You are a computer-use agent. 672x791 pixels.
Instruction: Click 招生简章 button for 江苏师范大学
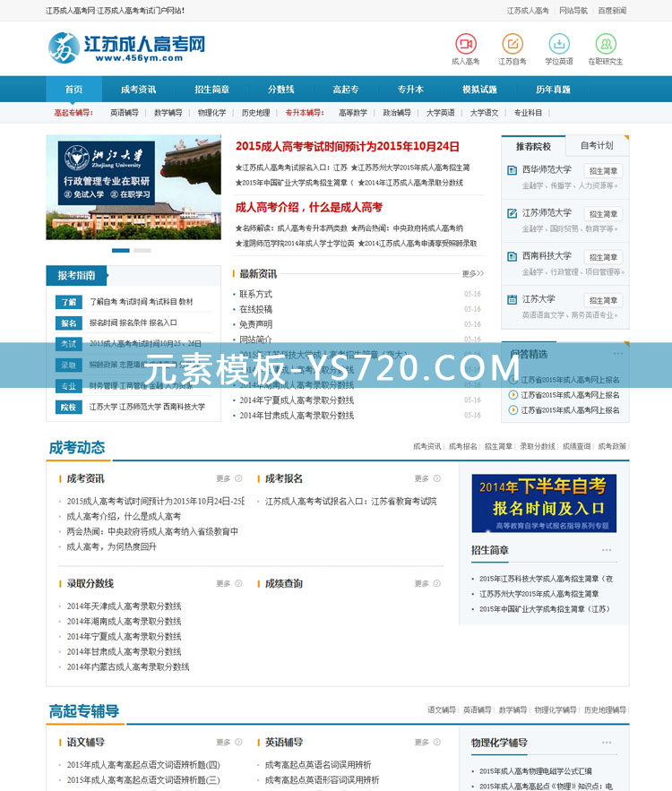click(x=603, y=214)
